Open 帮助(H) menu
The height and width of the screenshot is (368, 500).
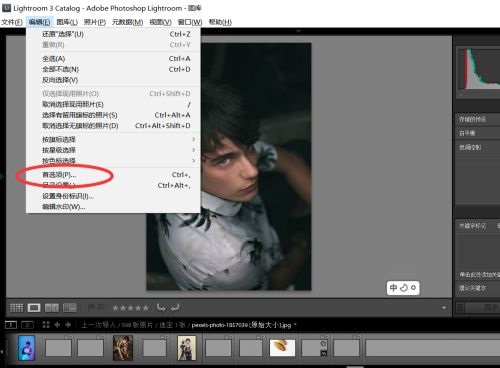click(x=220, y=22)
